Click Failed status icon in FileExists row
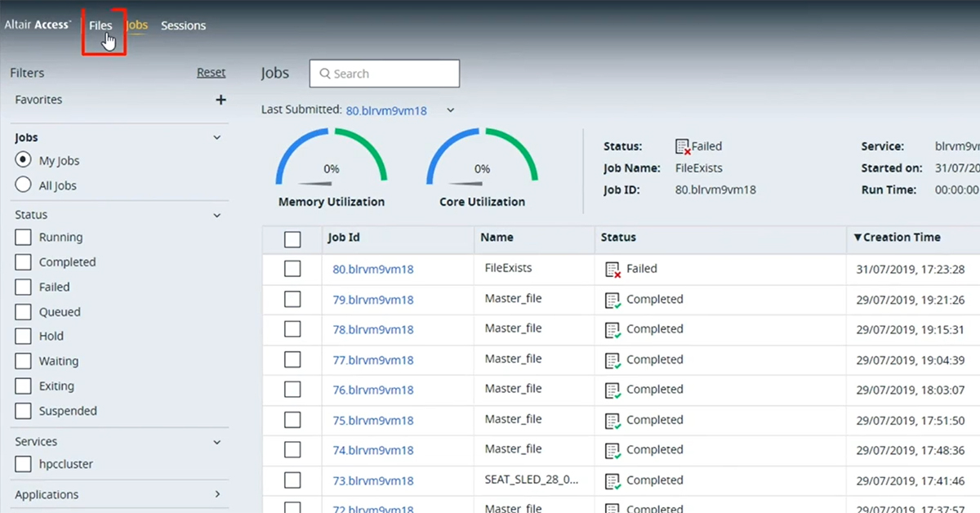 click(x=612, y=270)
